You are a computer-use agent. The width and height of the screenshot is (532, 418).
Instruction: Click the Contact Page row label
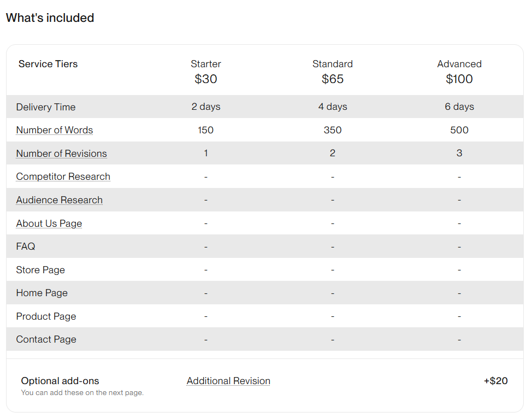[46, 339]
